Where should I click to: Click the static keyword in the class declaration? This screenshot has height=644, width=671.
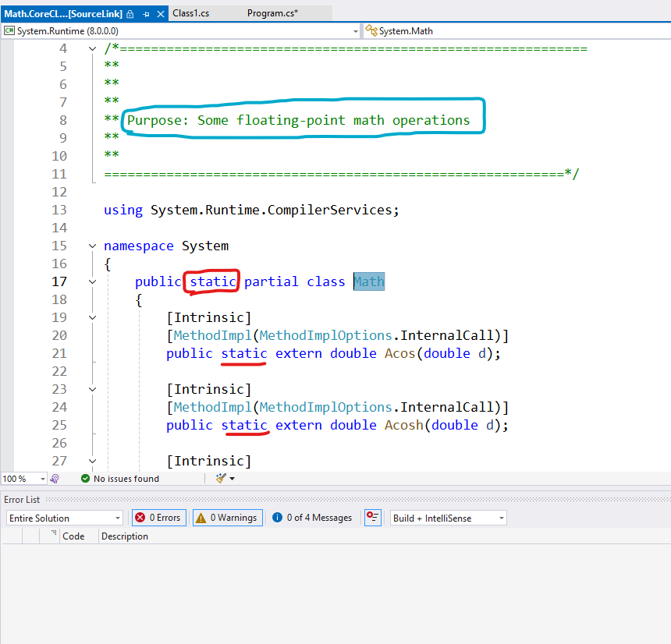click(213, 281)
